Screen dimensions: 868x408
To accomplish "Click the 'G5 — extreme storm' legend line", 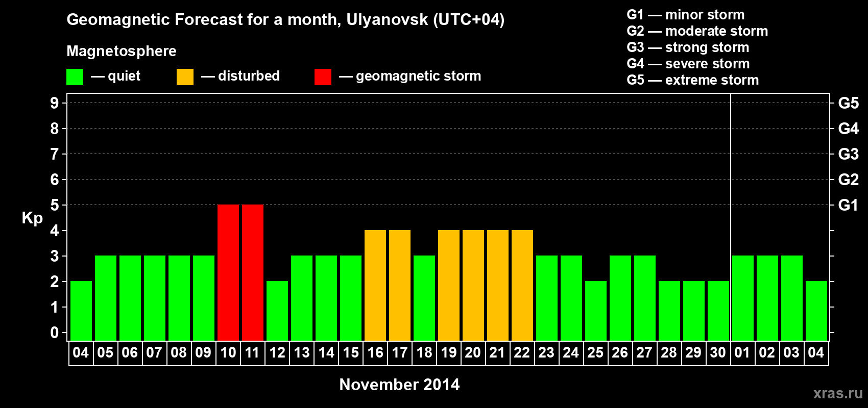I will tap(693, 80).
